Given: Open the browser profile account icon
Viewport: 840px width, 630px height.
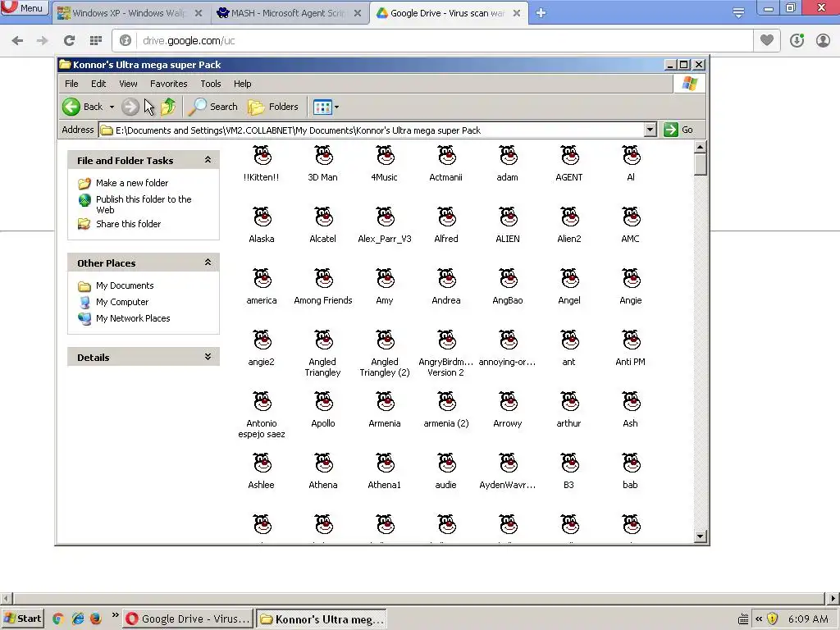Looking at the screenshot, I should click(x=823, y=40).
